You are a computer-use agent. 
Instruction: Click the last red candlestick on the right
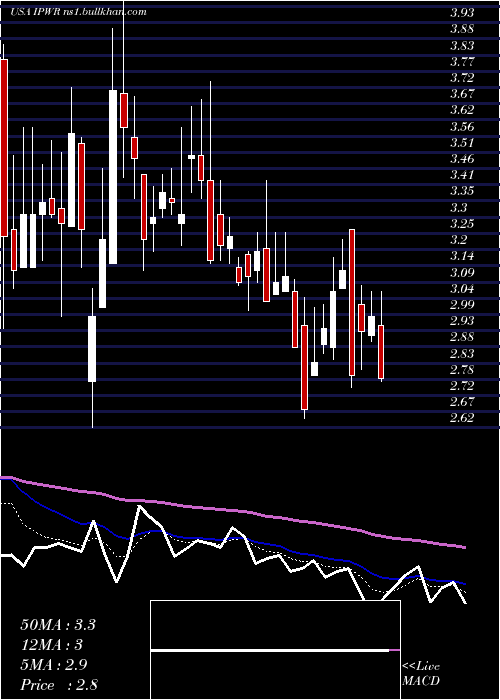381,352
